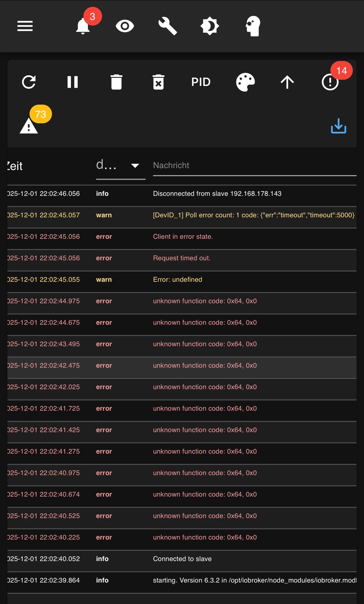Select the 'Connected to slave' log entry
Viewport: 364px width, 604px height.
click(182, 559)
